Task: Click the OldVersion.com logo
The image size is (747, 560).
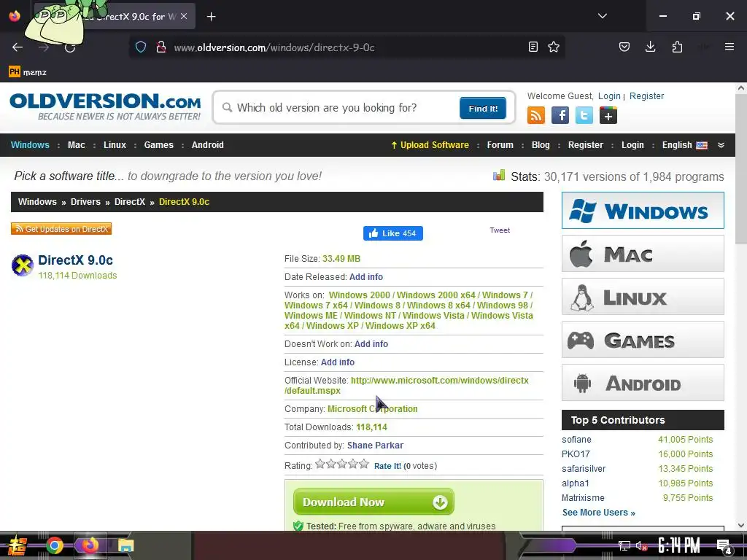Action: 105,106
